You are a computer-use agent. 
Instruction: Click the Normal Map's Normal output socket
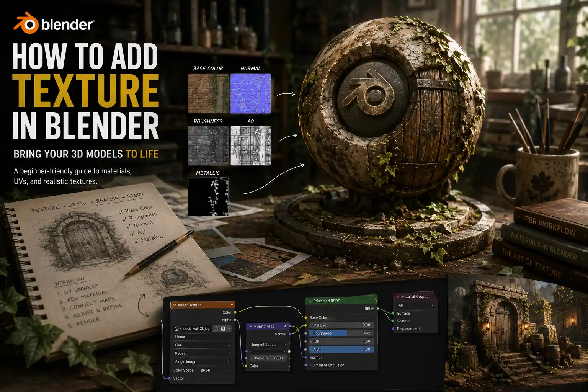(290, 334)
